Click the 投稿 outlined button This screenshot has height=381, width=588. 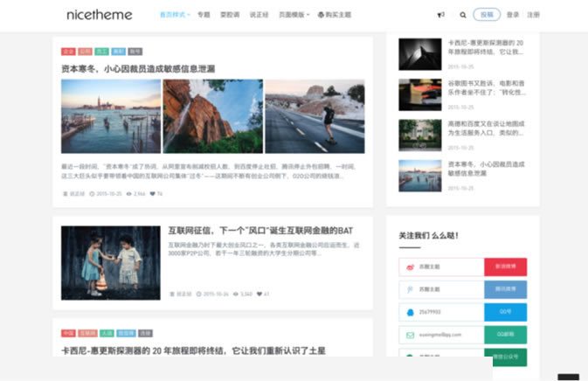point(487,14)
